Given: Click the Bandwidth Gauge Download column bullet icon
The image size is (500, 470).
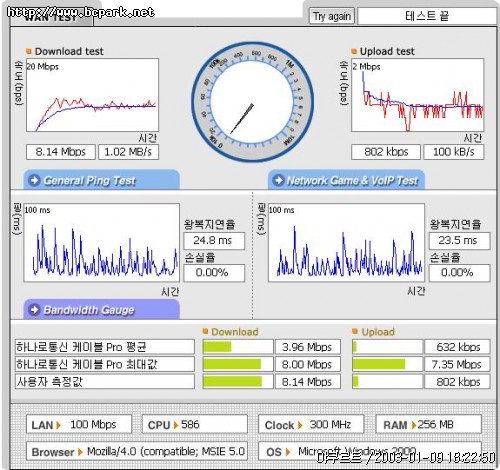Looking at the screenshot, I should pos(205,331).
